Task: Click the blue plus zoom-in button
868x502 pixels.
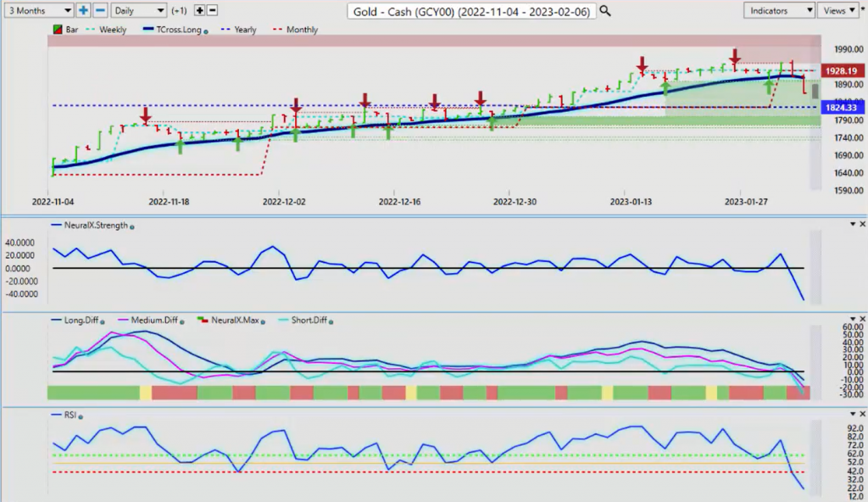Action: [x=83, y=10]
